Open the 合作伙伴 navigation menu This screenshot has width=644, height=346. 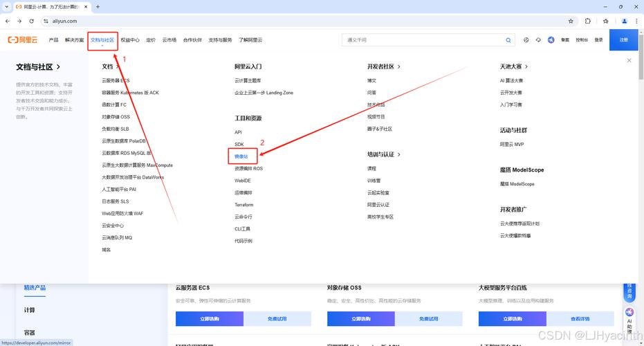192,40
